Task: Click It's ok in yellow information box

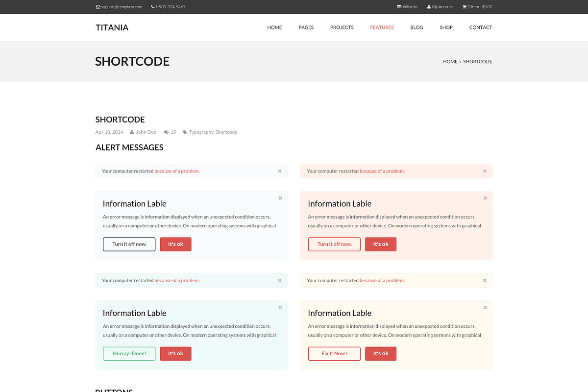Action: click(381, 353)
